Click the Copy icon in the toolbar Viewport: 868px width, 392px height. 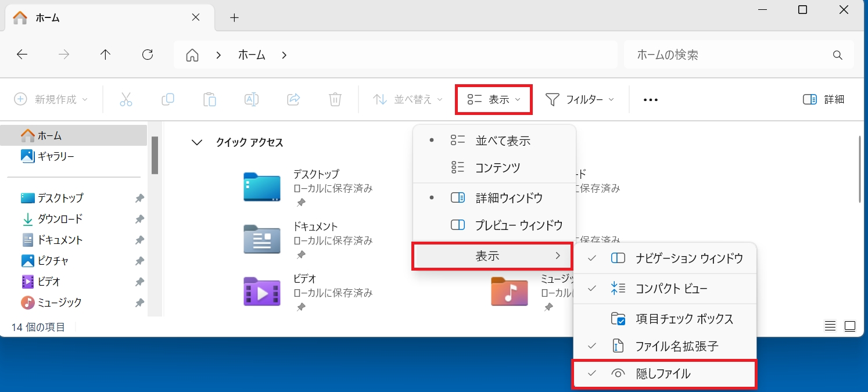tap(168, 99)
